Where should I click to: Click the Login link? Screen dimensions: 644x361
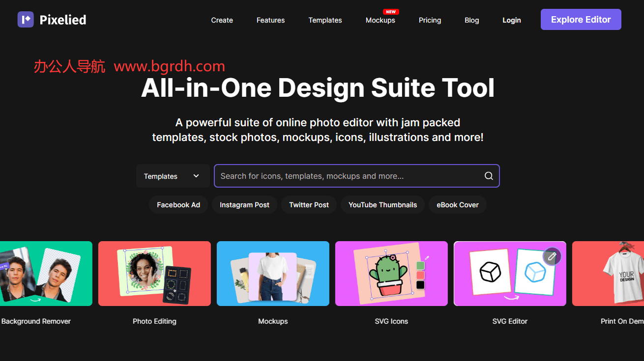511,20
